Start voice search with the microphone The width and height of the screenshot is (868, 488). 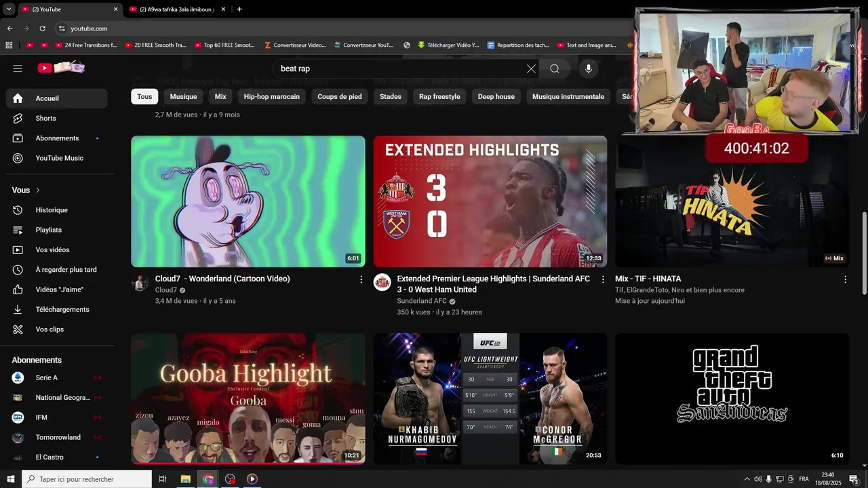(589, 68)
